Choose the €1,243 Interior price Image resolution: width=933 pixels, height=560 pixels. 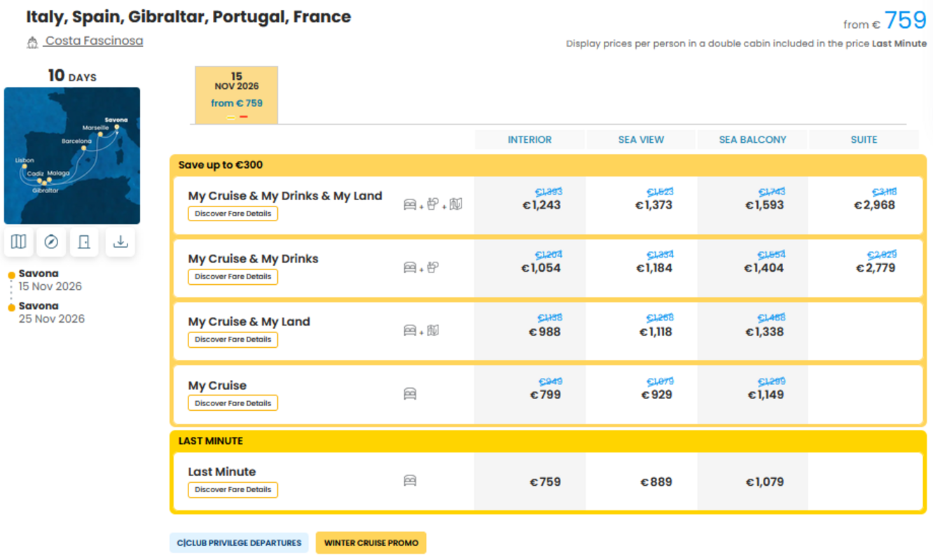coord(542,205)
